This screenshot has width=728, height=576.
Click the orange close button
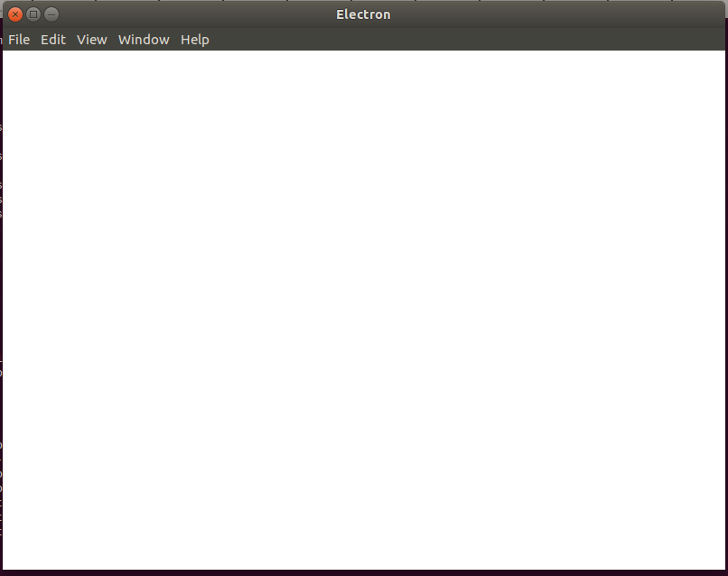(15, 14)
